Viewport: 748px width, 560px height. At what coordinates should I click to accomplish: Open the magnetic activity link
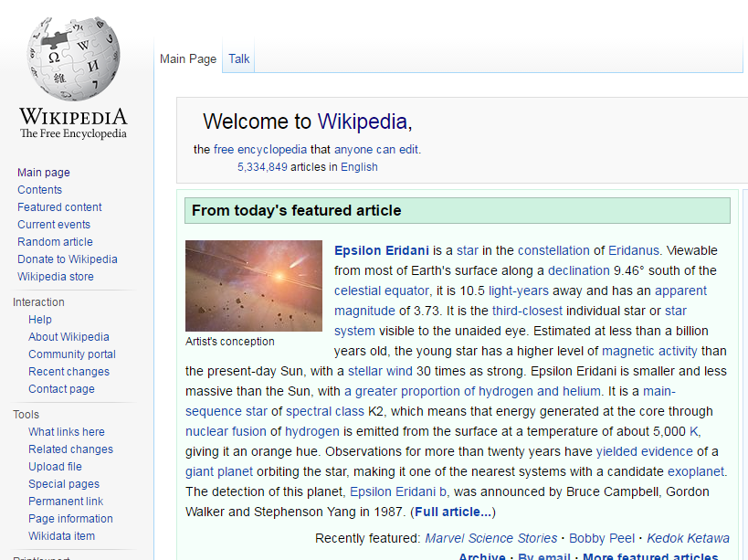(649, 351)
